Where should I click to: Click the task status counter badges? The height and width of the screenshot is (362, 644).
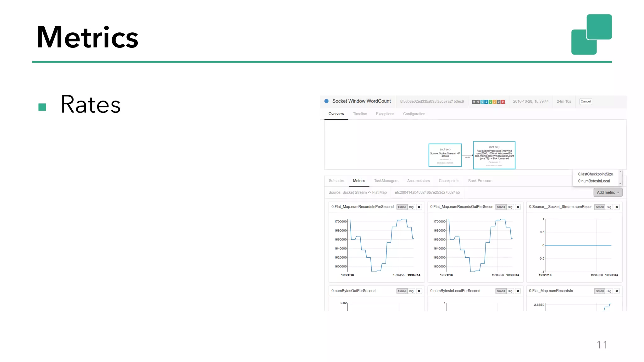coord(488,102)
